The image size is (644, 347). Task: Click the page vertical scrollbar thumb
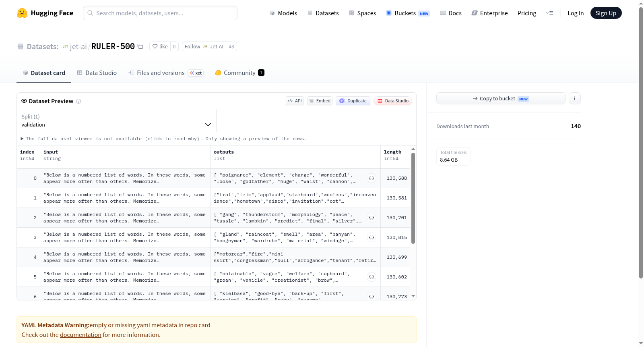click(x=641, y=143)
